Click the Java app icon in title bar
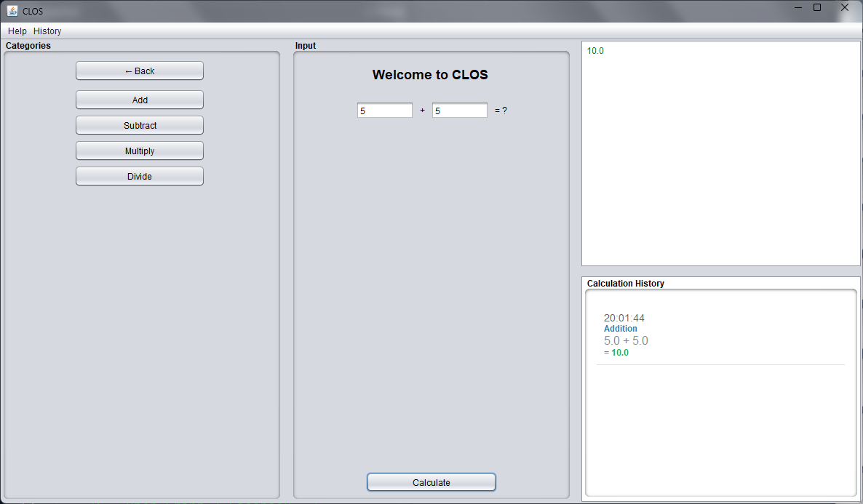 coord(12,11)
